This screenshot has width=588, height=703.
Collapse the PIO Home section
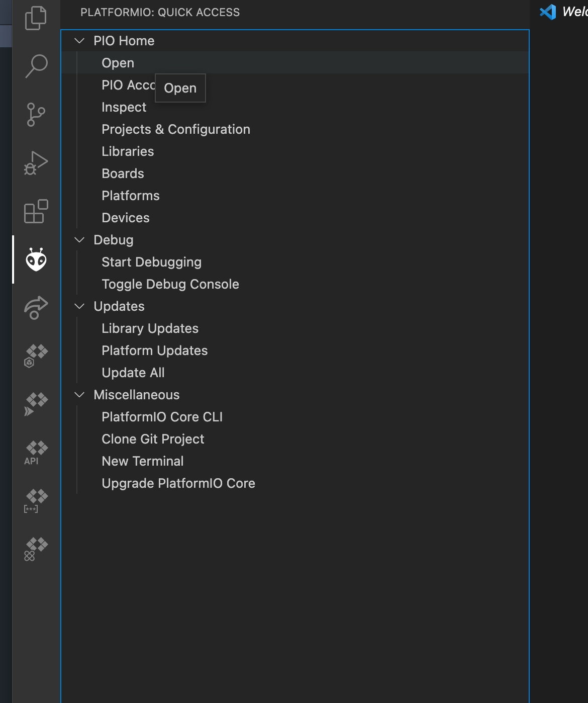click(79, 41)
